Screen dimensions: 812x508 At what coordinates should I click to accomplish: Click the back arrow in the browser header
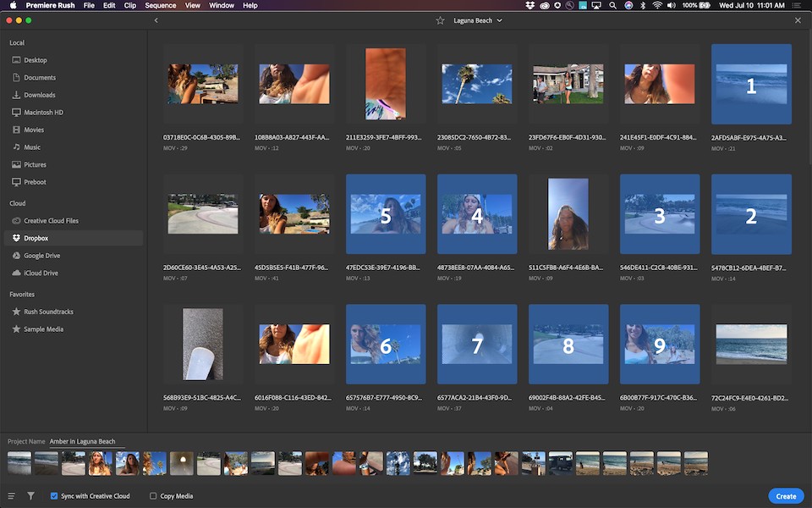[156, 20]
